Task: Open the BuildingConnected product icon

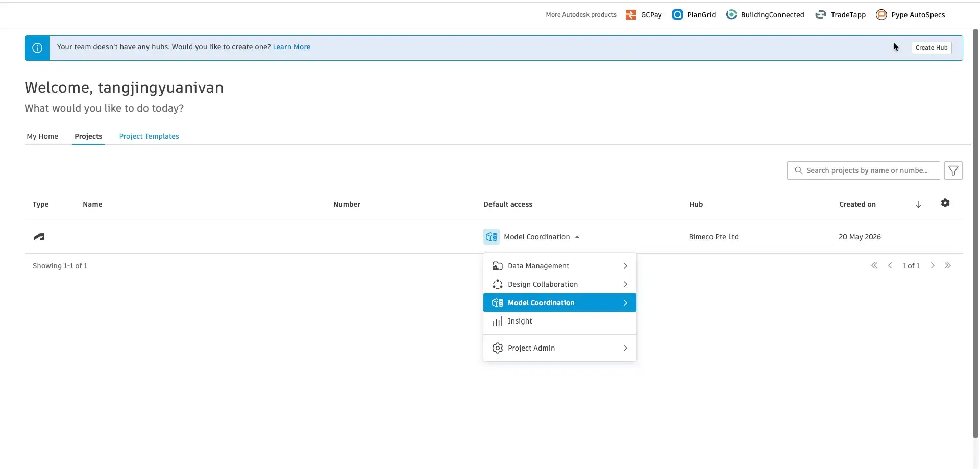Action: point(731,15)
